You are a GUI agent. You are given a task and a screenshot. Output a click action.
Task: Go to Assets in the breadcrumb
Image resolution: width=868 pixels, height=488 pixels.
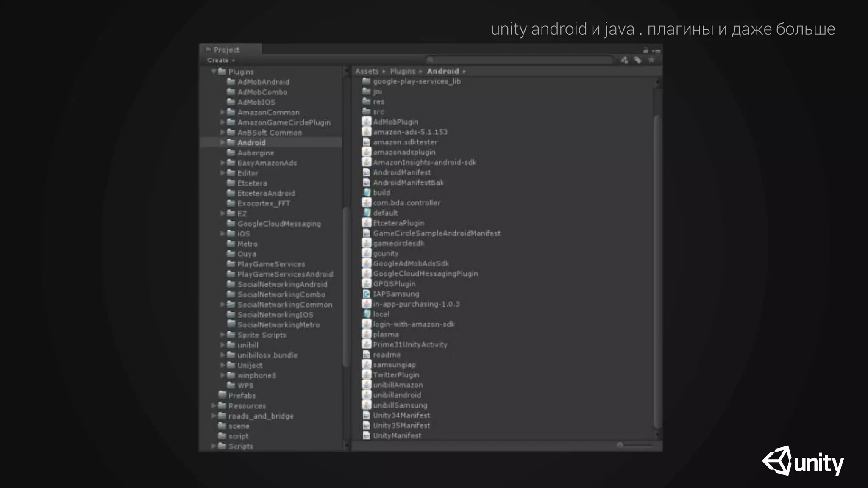pyautogui.click(x=367, y=71)
